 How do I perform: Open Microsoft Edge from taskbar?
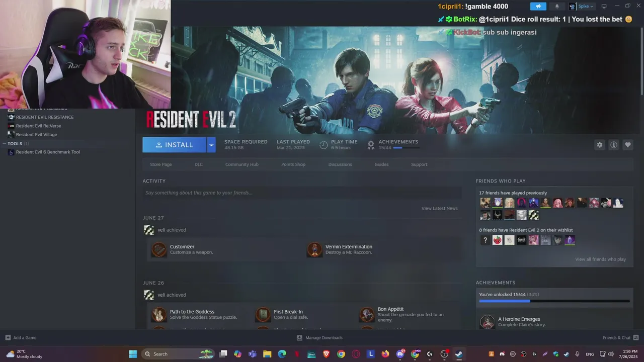pos(282,354)
